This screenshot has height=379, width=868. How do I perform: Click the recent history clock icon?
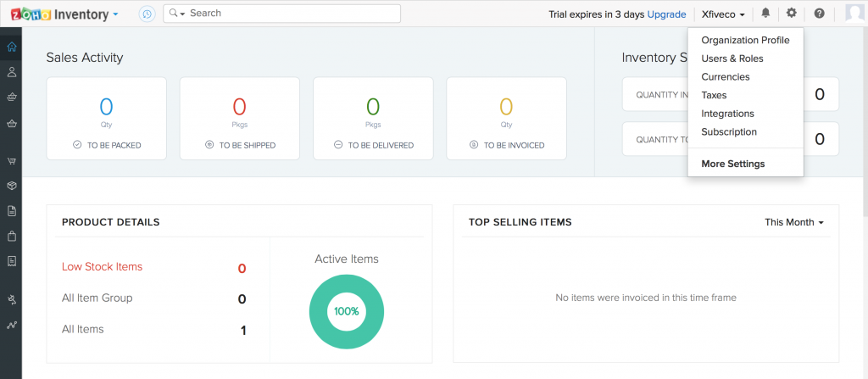[147, 14]
